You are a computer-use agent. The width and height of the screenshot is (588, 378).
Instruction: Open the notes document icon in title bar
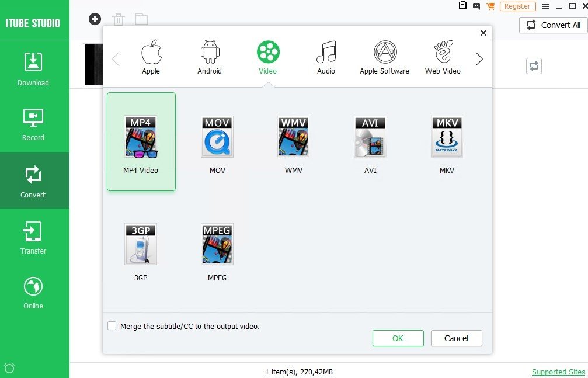(462, 6)
